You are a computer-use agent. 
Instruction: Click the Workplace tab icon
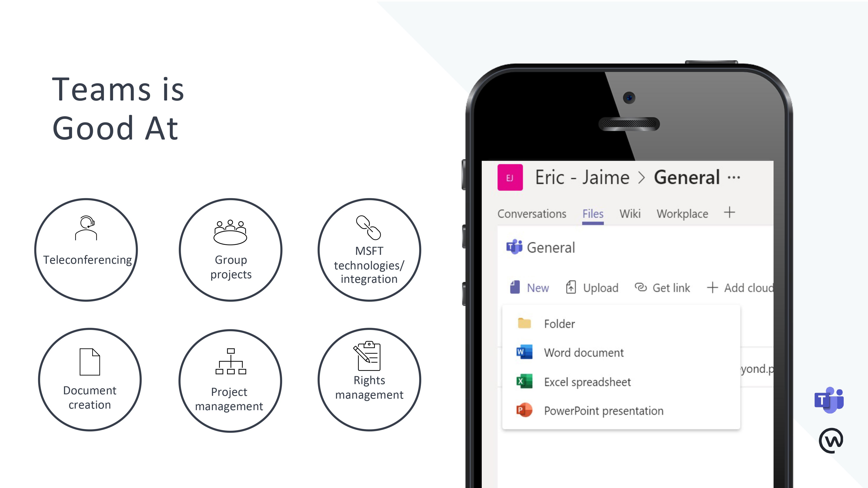(682, 213)
